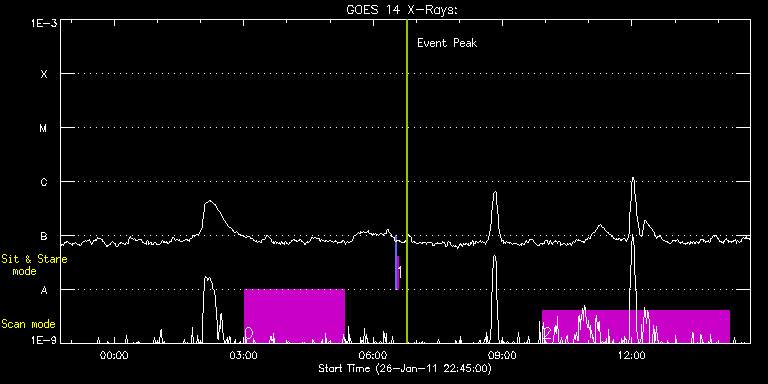Click the 'Start Time (26-Jan-11 22:45:00)' axis caption
The image size is (768, 384).
click(405, 368)
